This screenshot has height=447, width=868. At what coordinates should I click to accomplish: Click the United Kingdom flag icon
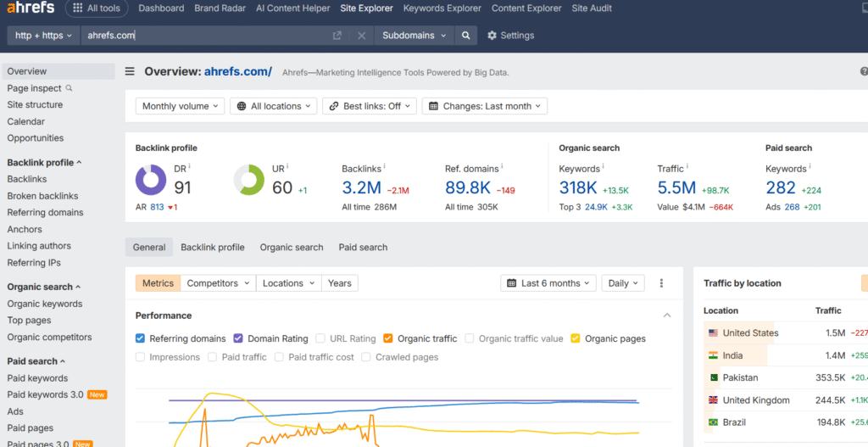tap(713, 400)
